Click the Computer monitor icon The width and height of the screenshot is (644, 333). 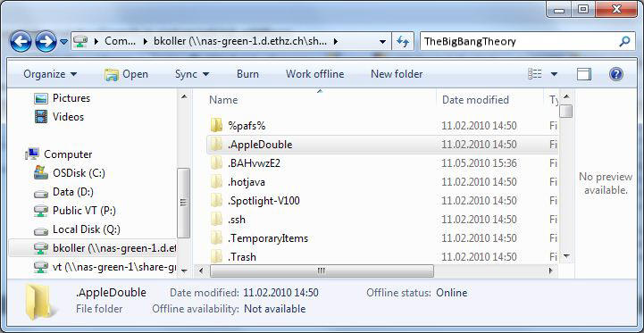[32, 154]
